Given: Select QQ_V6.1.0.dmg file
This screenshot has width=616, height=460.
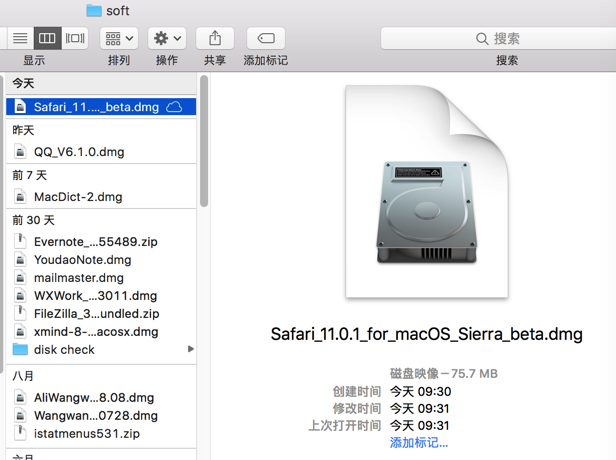Looking at the screenshot, I should (101, 152).
